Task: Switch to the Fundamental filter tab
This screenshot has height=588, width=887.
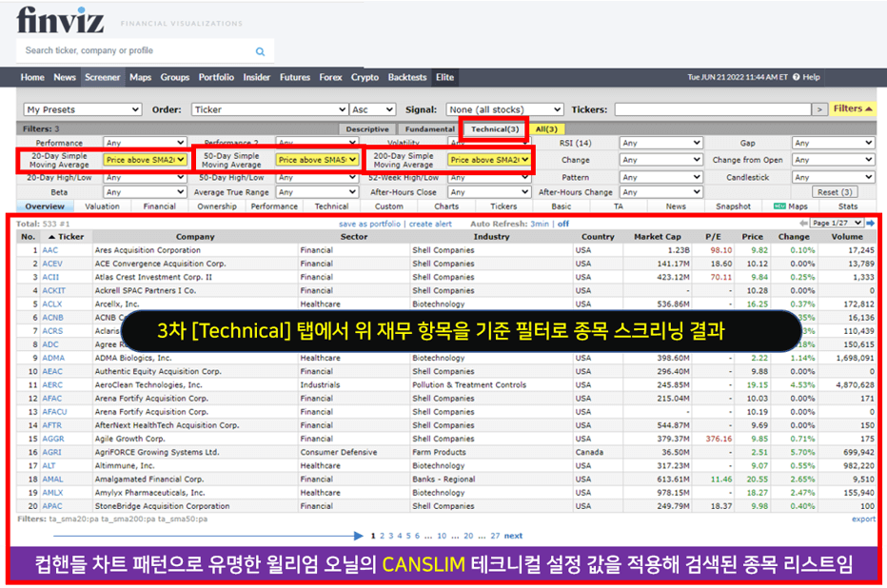Action: pyautogui.click(x=430, y=129)
